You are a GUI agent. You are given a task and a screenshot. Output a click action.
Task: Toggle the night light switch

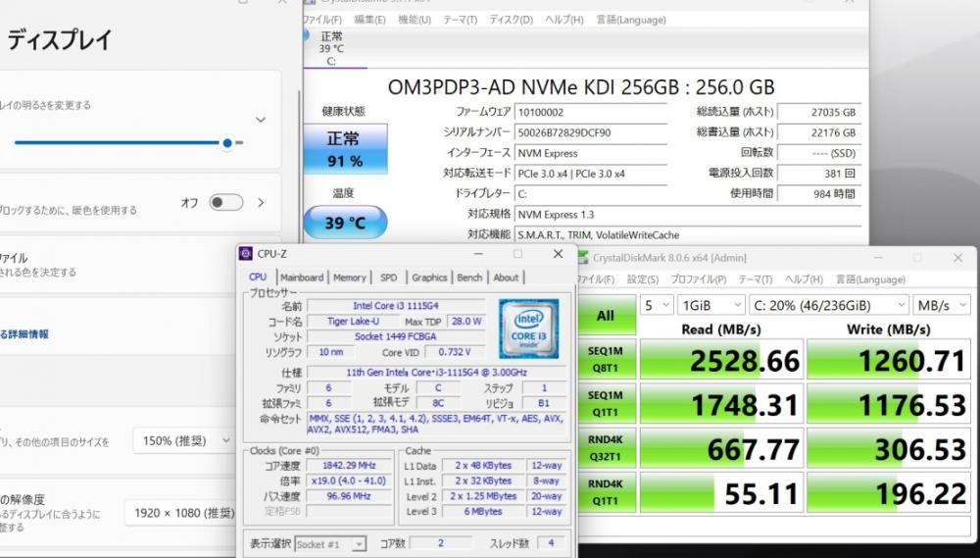(x=225, y=203)
